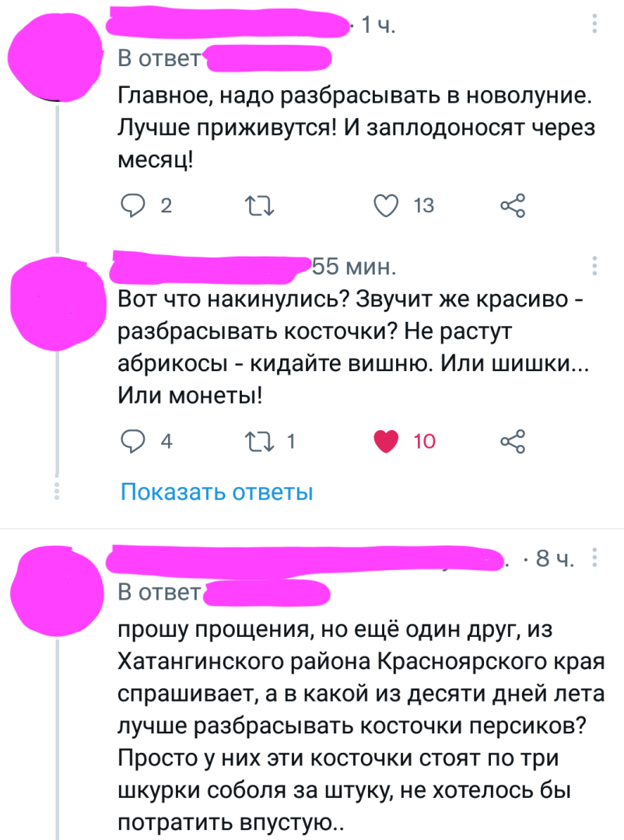The width and height of the screenshot is (624, 840).
Task: Click the retweet icon under the first comment
Action: coord(261,205)
